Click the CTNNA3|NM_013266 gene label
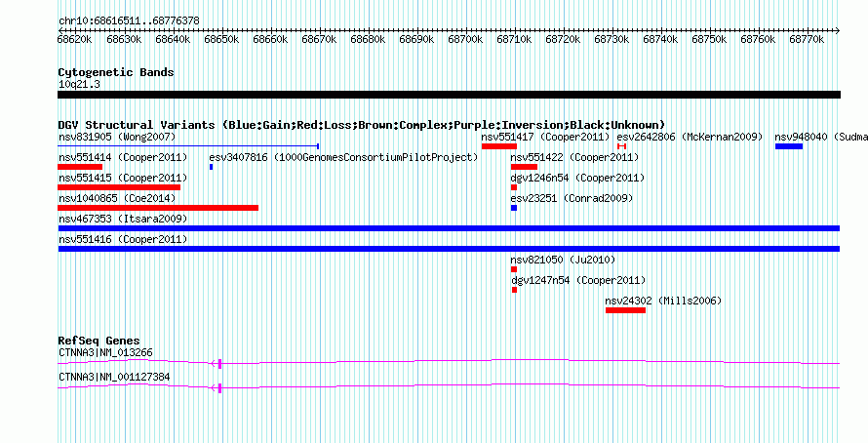Viewport: 868px width, 443px height. coord(105,352)
